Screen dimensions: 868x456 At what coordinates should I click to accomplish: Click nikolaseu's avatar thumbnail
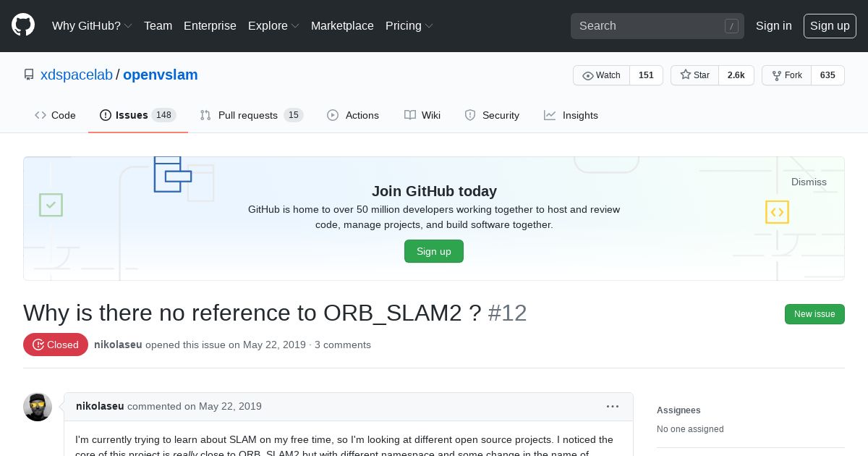pyautogui.click(x=38, y=407)
